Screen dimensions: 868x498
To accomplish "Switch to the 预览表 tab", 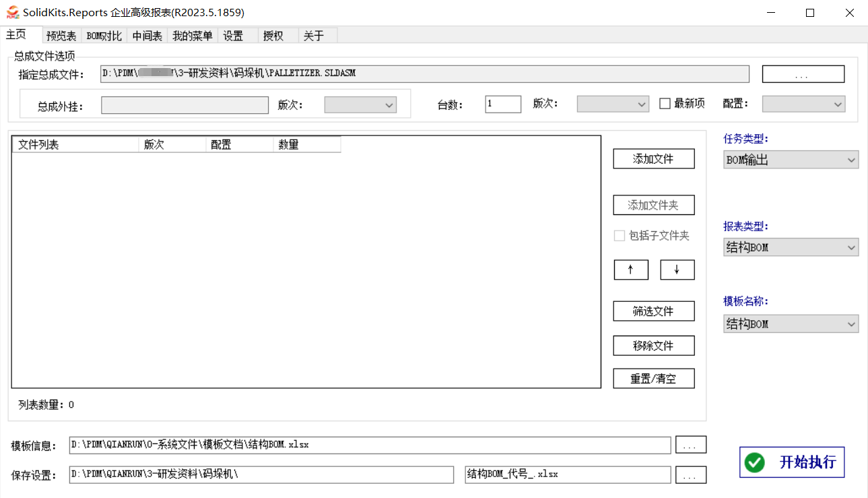I will coord(61,36).
